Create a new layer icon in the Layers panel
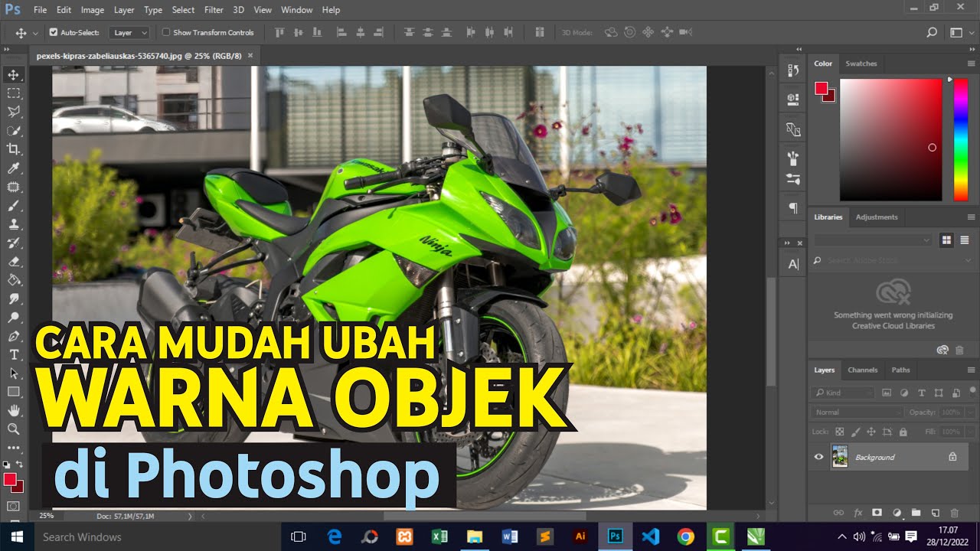This screenshot has height=551, width=980. (936, 513)
